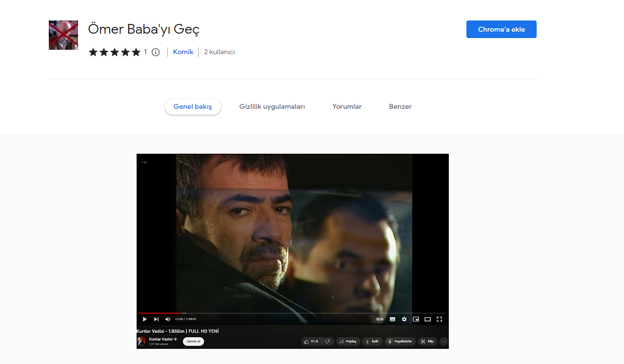
Task: Toggle subtitles icon in the player
Action: point(392,319)
